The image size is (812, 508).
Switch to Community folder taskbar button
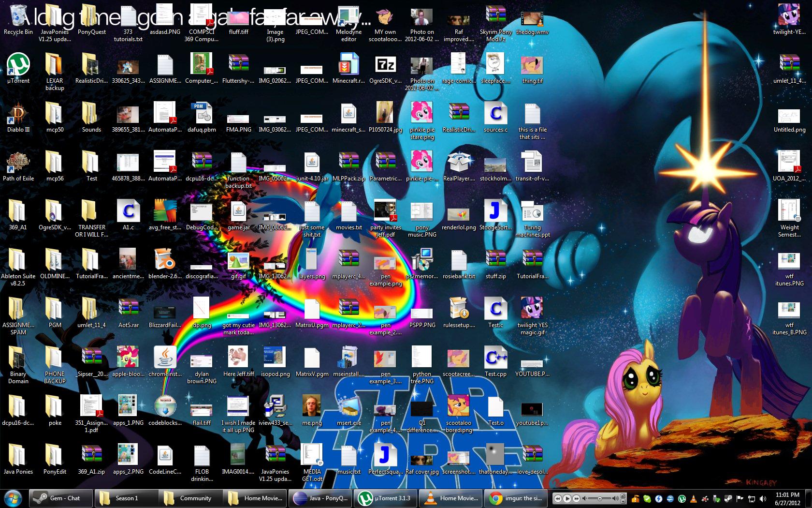(191, 498)
